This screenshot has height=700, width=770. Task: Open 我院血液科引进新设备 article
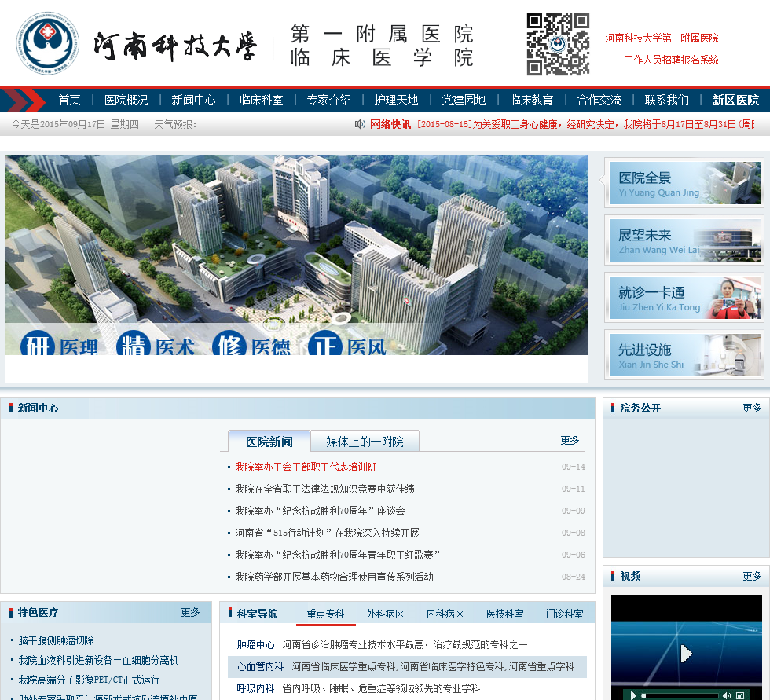tap(98, 660)
